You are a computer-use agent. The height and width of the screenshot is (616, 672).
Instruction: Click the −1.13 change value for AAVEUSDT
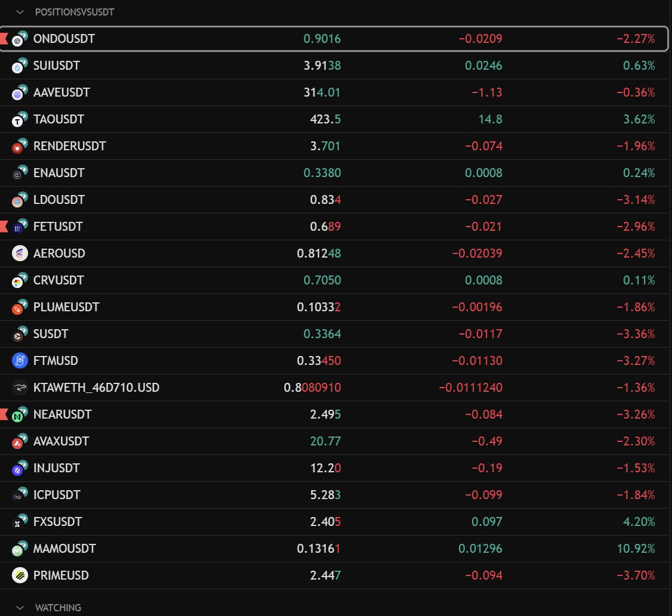click(x=487, y=92)
